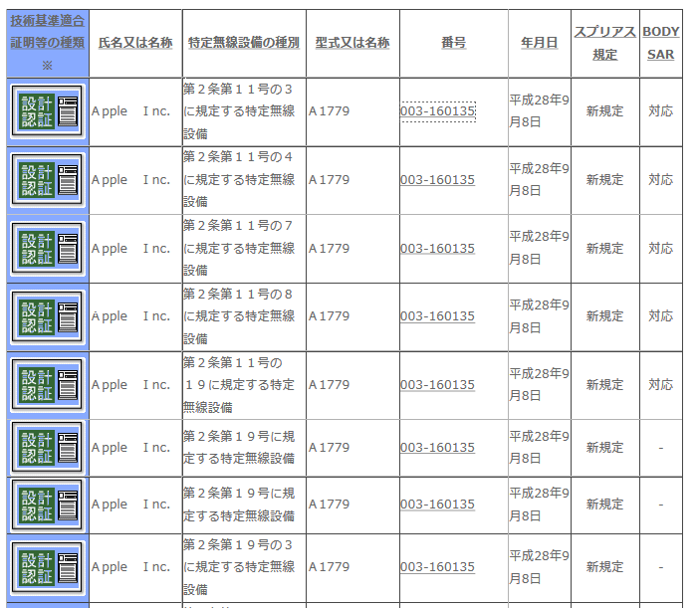Screen dimensions: 700x608
Task: Click the 特定無線設備の種別 header link
Action: (x=243, y=44)
